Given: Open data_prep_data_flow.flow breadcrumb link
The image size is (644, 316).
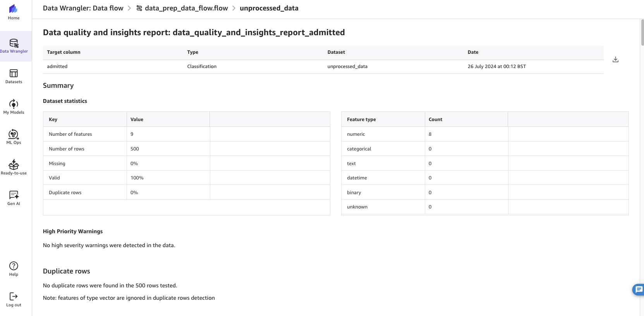Looking at the screenshot, I should [186, 8].
